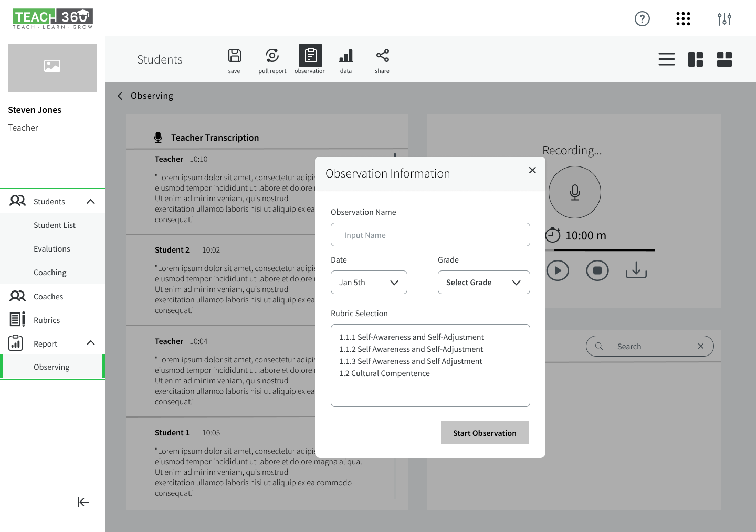Open the settings sliders icon
This screenshot has height=532, width=756.
[x=724, y=19]
